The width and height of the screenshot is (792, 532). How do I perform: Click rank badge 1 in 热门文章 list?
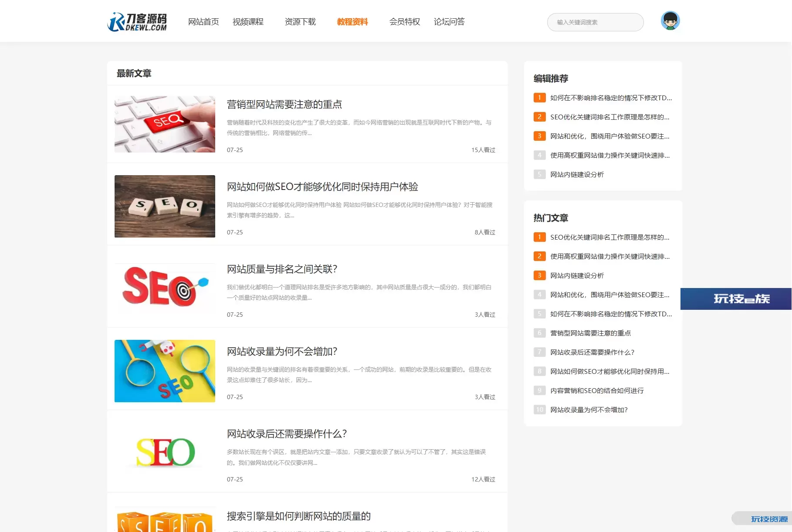(x=539, y=237)
